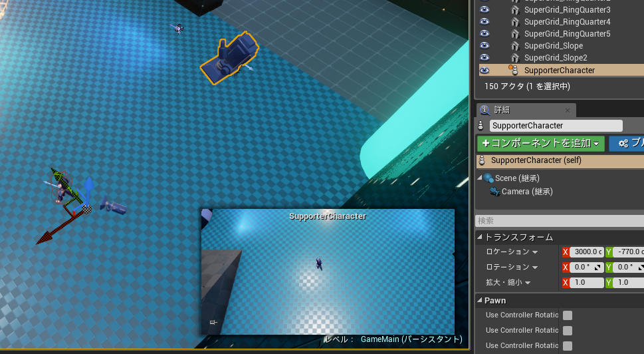Image resolution: width=644 pixels, height=354 pixels.
Task: Open the 拡大・縮小 scale type dropdown
Action: click(508, 282)
